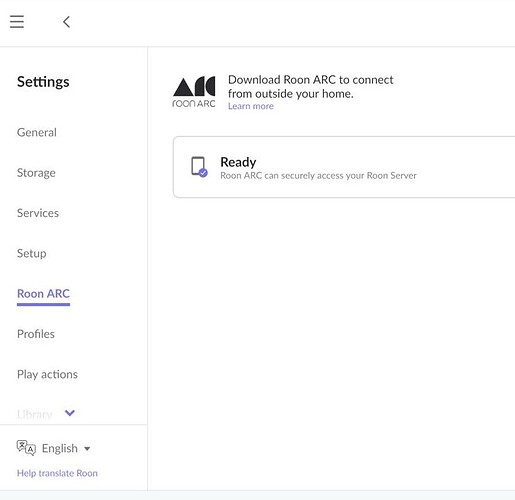Select the Services section
Screen dimensions: 515x500
pos(38,213)
